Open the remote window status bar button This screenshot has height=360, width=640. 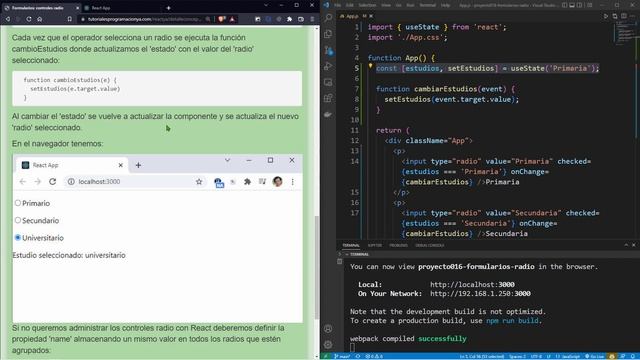click(x=326, y=356)
